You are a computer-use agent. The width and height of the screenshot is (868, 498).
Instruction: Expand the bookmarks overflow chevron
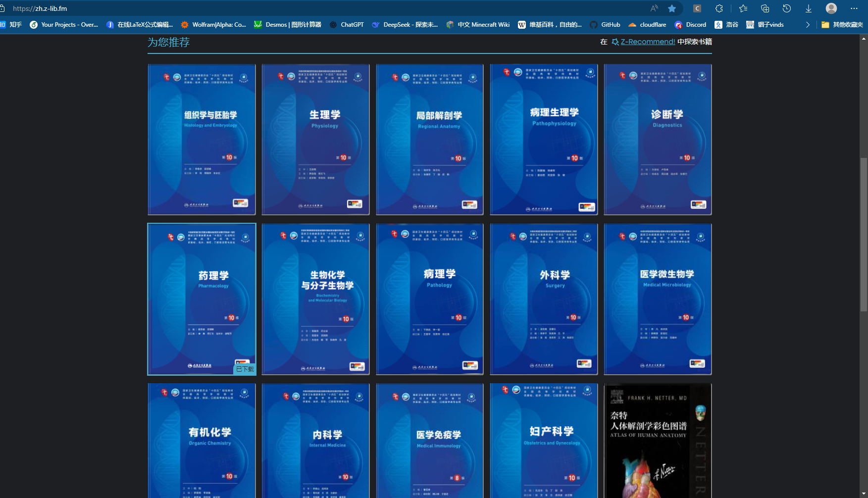(x=808, y=25)
